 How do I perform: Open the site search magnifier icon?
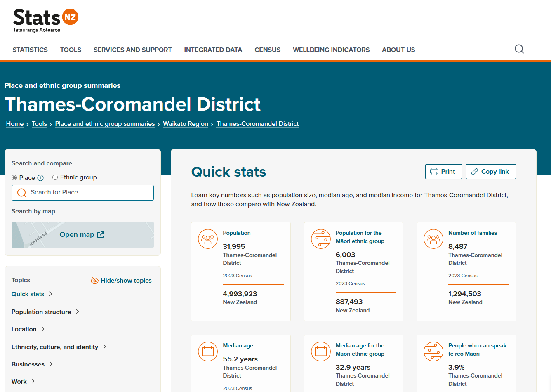[x=519, y=49]
